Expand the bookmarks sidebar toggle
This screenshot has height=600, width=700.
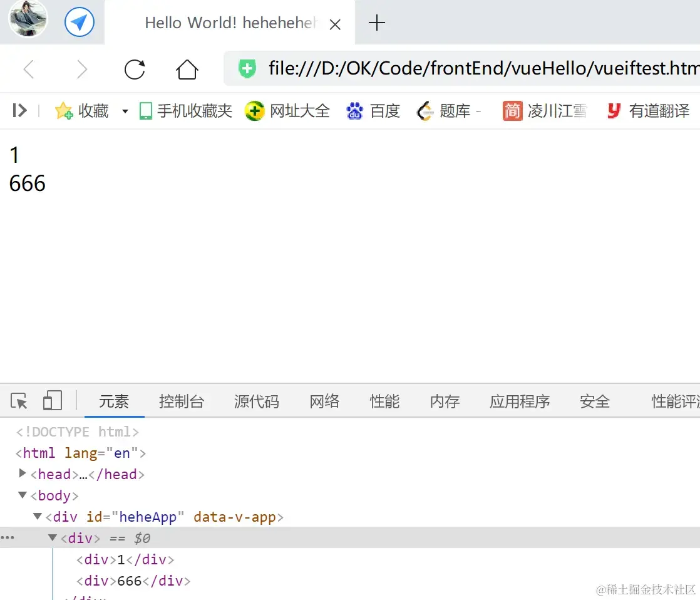click(x=19, y=110)
